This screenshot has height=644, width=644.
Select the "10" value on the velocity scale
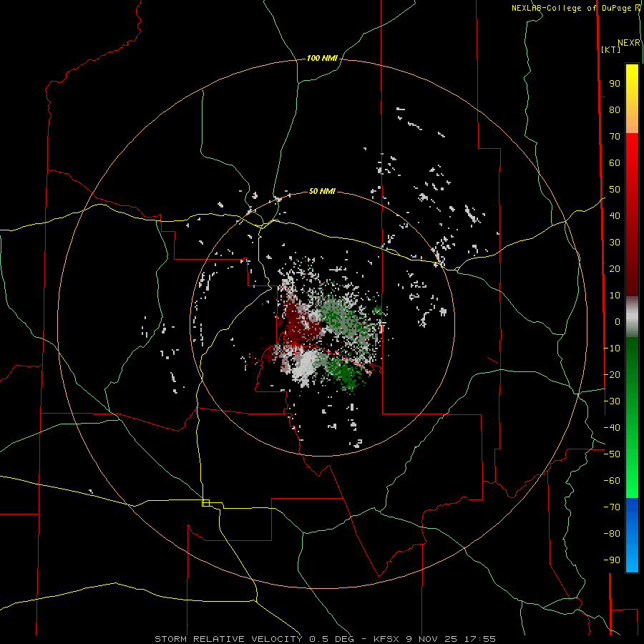click(x=615, y=296)
